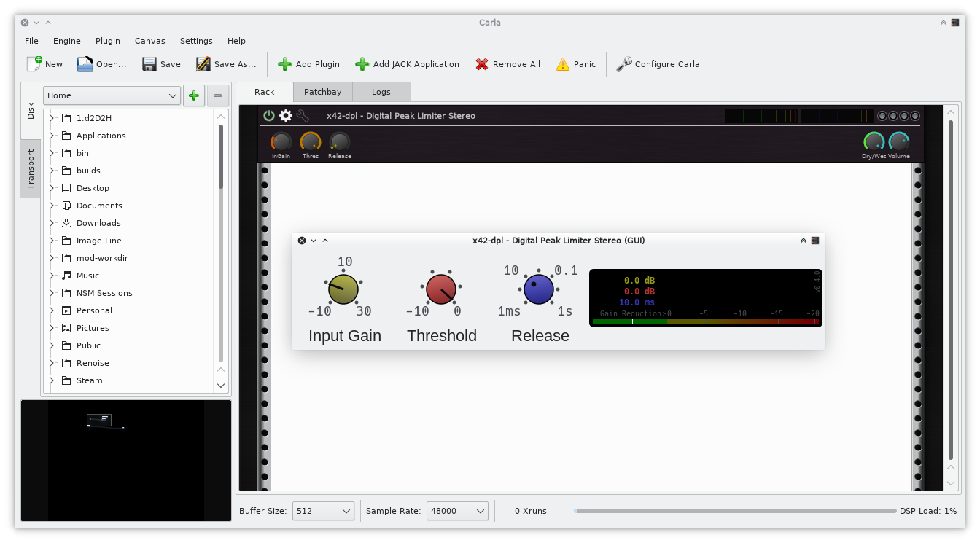Click the green plus add-bookmark button

tap(194, 95)
